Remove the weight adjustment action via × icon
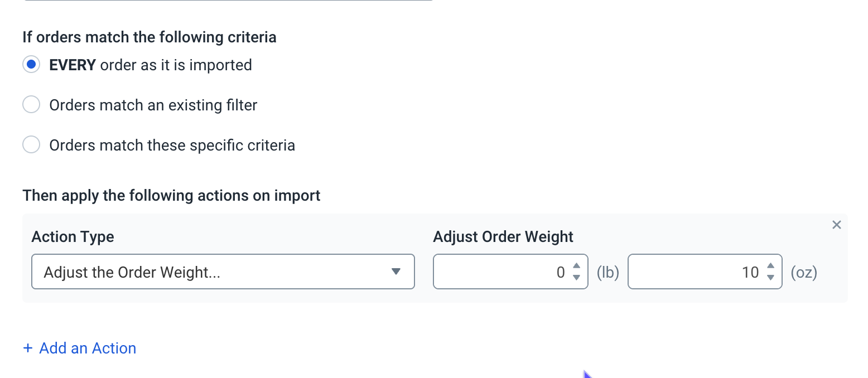Screen dimensions: 868x378 [836, 225]
